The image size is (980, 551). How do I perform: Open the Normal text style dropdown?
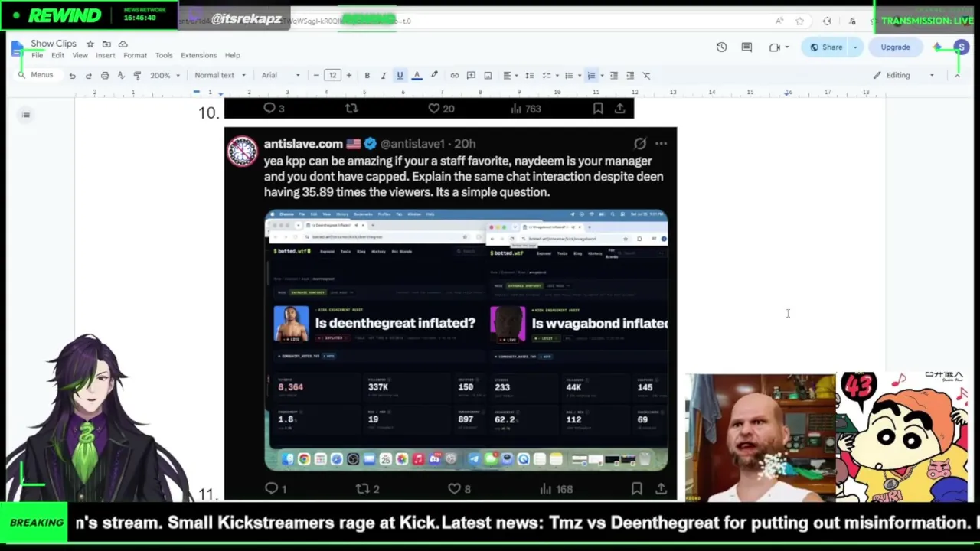click(x=220, y=76)
